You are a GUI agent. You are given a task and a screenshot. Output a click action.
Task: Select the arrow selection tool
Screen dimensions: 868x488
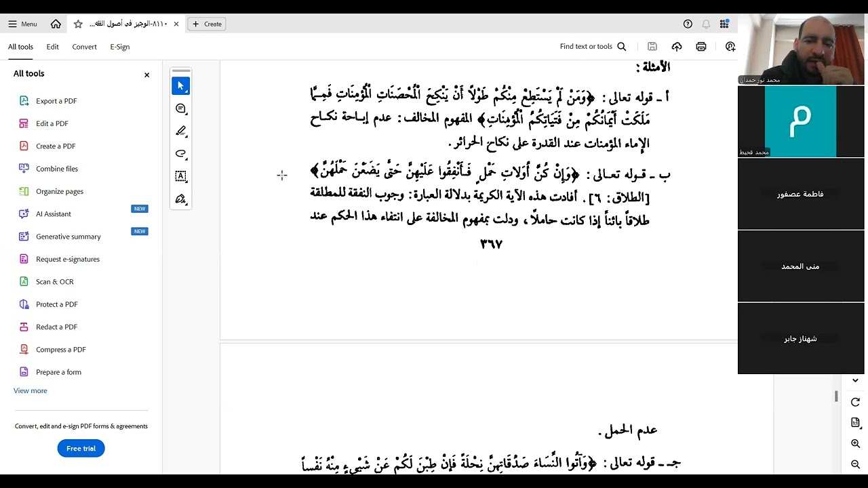180,86
